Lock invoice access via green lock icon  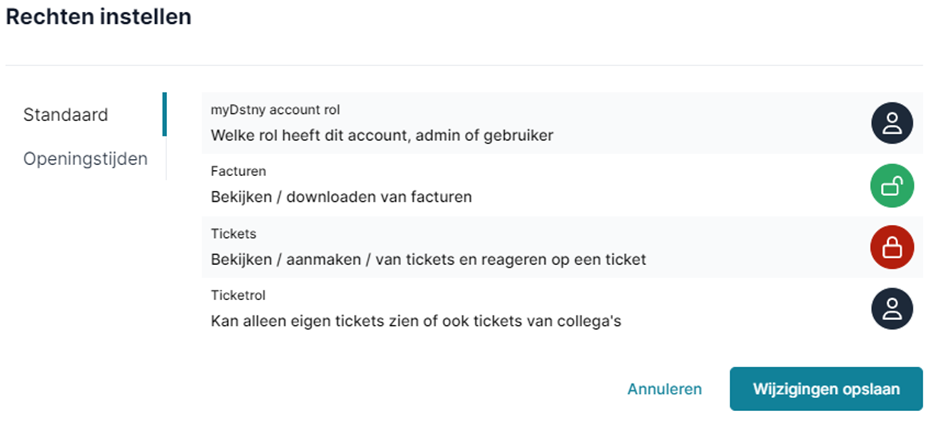click(892, 186)
